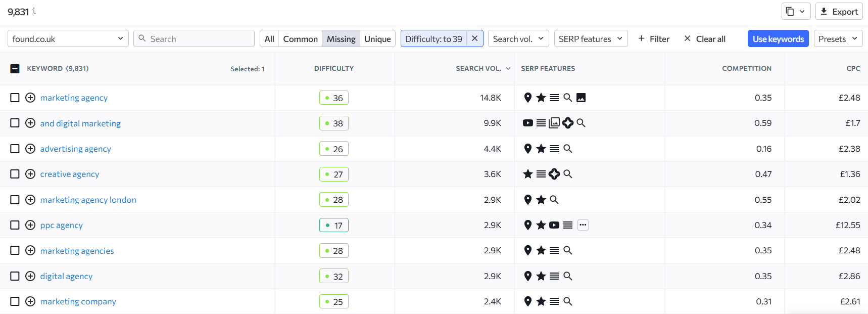The width and height of the screenshot is (868, 314).
Task: Click the image pack icon in 'marketing agency' row
Action: pyautogui.click(x=581, y=98)
